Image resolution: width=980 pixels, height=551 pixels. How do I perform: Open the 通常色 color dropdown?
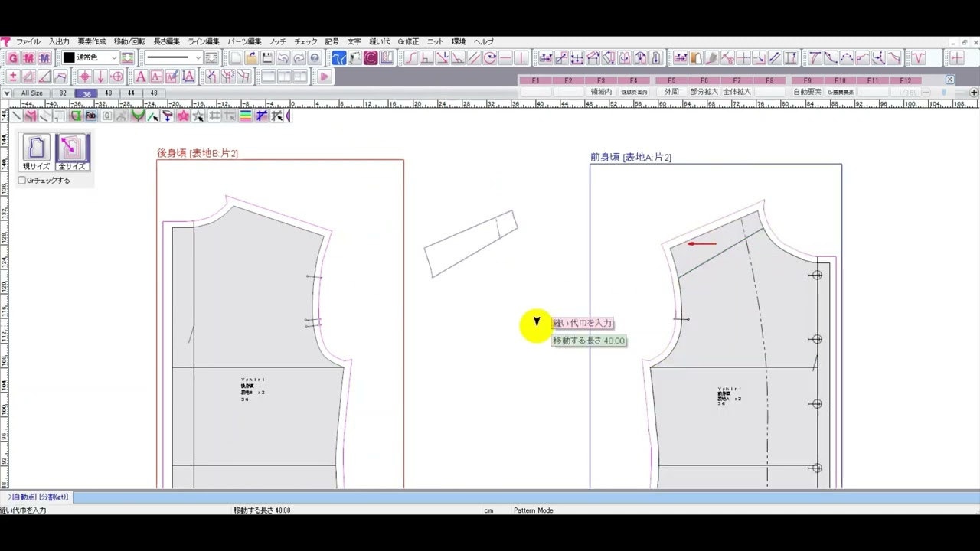click(x=114, y=58)
